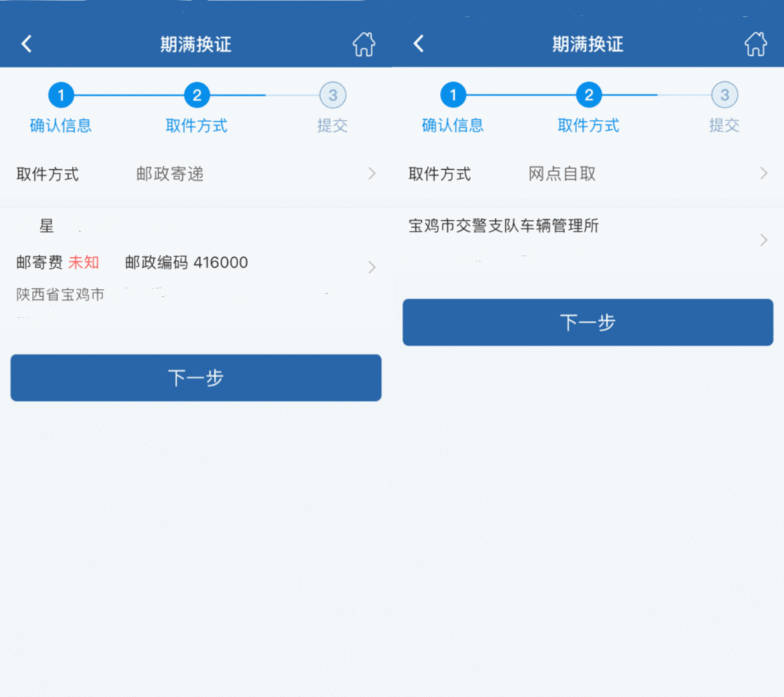Tap the back arrow on left screen
784x697 pixels.
[27, 44]
